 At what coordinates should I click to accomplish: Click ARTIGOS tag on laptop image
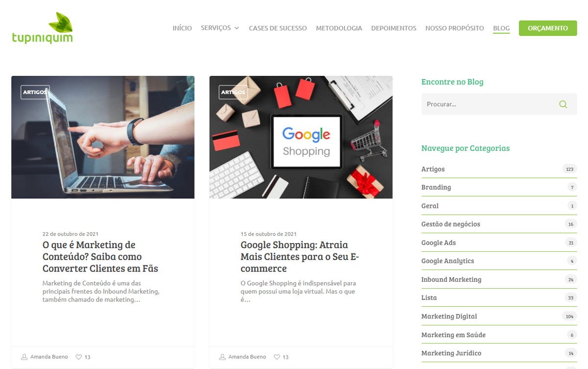(35, 92)
